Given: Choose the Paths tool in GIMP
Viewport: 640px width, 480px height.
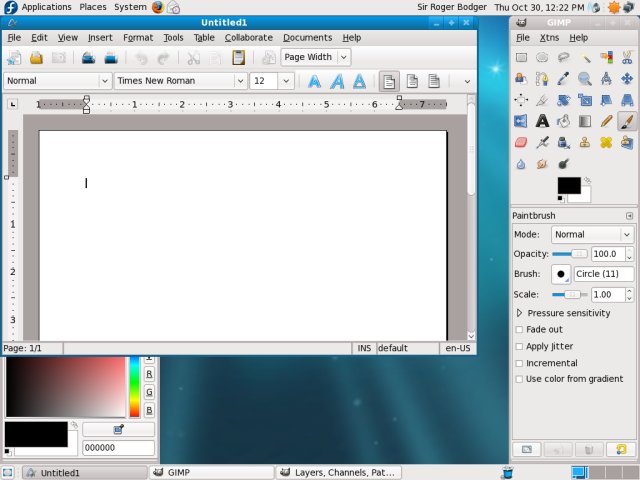Looking at the screenshot, I should pyautogui.click(x=542, y=79).
